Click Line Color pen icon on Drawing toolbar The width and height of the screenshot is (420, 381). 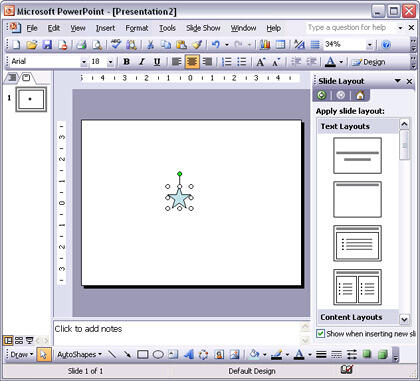(x=276, y=354)
